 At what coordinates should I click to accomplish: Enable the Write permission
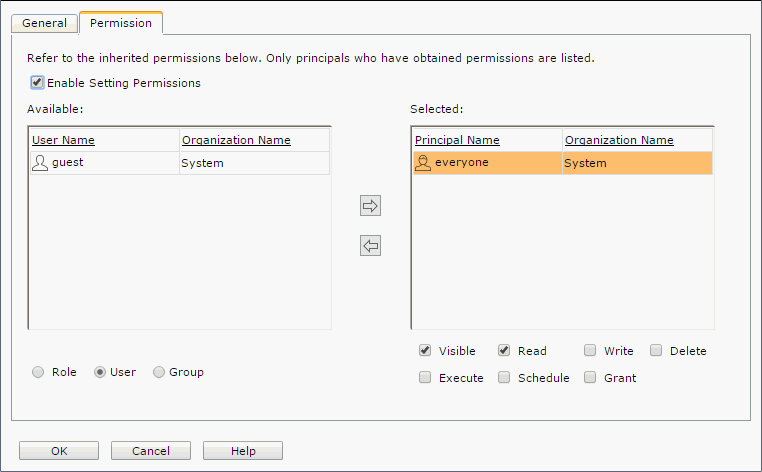click(590, 350)
